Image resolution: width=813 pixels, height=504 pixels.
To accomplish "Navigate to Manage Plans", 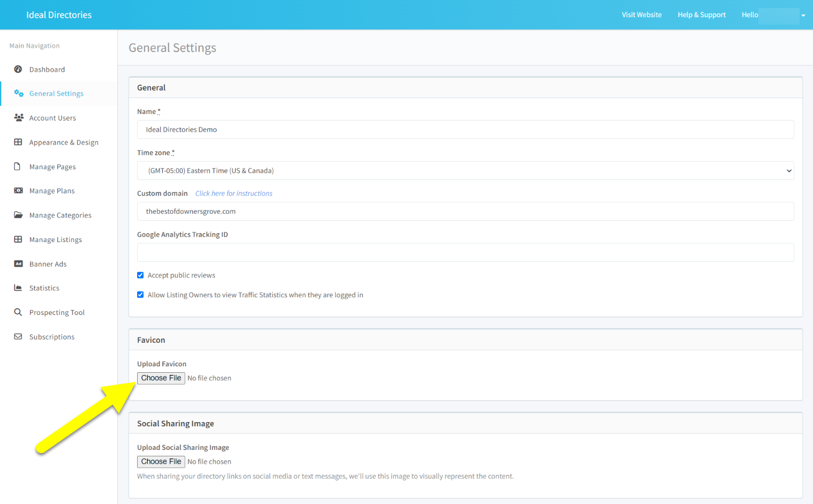I will coord(52,191).
